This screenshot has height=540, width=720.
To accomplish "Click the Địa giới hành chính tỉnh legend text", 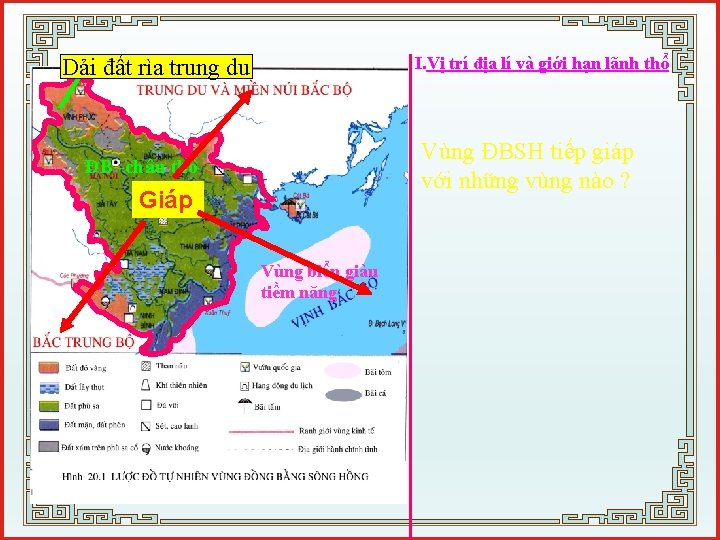I will coord(338,449).
